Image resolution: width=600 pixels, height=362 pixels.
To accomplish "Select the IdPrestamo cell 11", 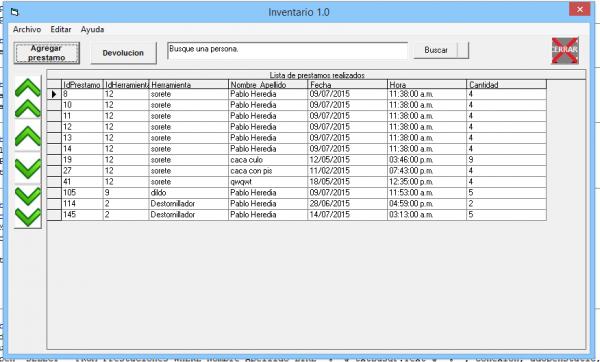I will pos(82,116).
